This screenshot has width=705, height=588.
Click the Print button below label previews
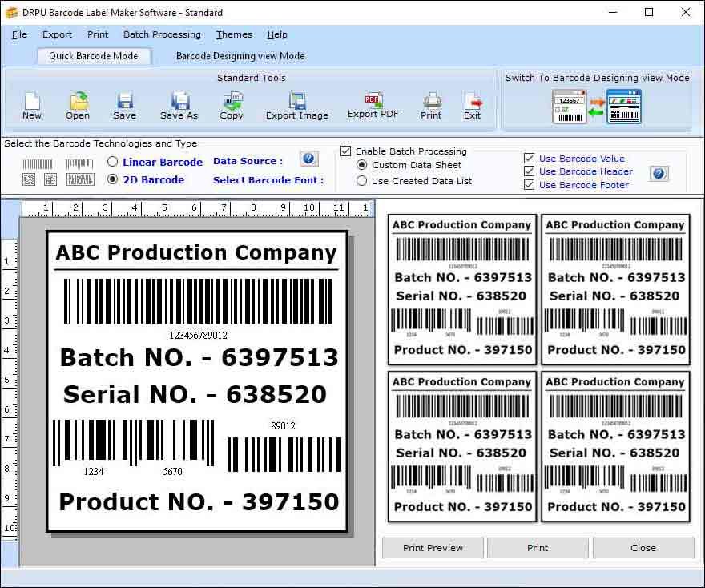pyautogui.click(x=538, y=547)
